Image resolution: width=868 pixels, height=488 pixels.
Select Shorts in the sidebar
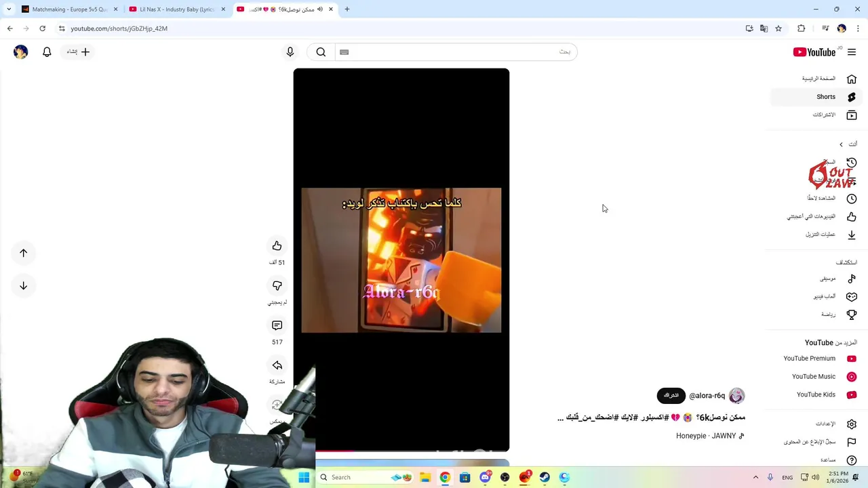pyautogui.click(x=816, y=97)
